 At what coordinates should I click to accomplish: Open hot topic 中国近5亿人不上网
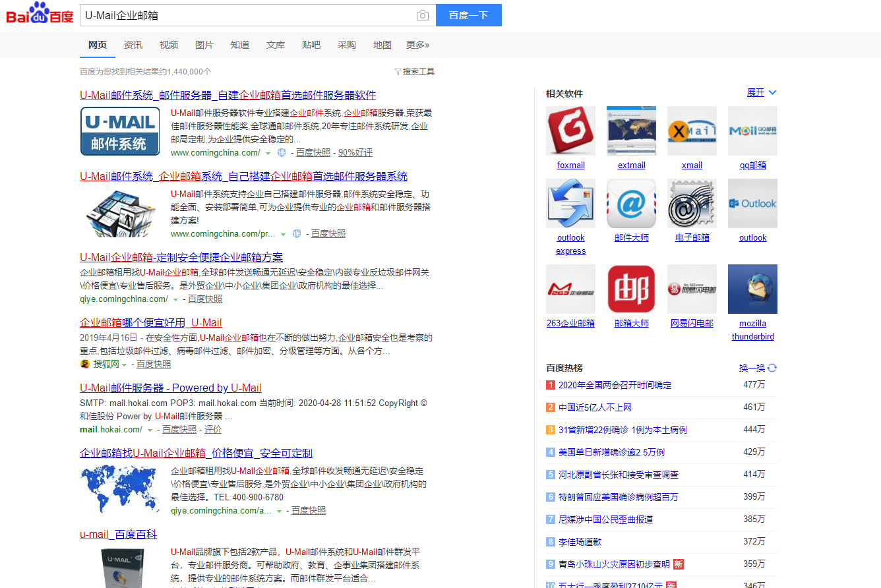(595, 407)
